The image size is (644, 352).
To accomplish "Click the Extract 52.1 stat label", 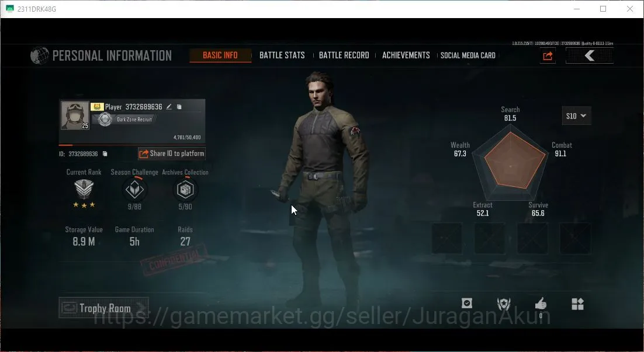I will coord(483,209).
